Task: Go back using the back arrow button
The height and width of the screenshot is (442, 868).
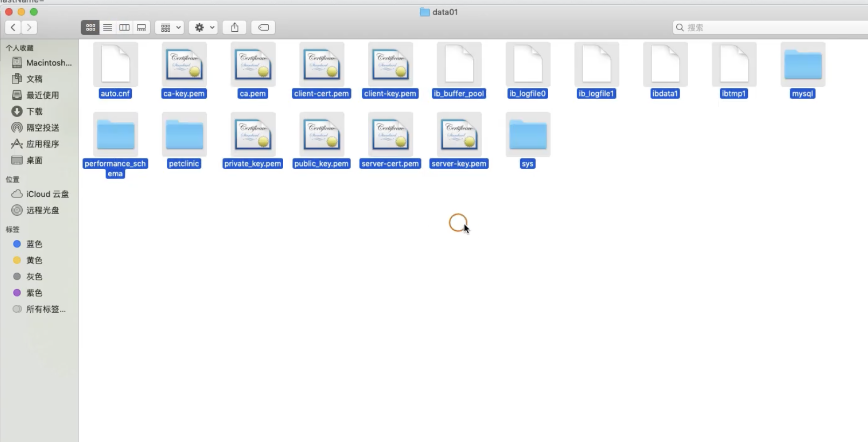Action: pyautogui.click(x=13, y=27)
